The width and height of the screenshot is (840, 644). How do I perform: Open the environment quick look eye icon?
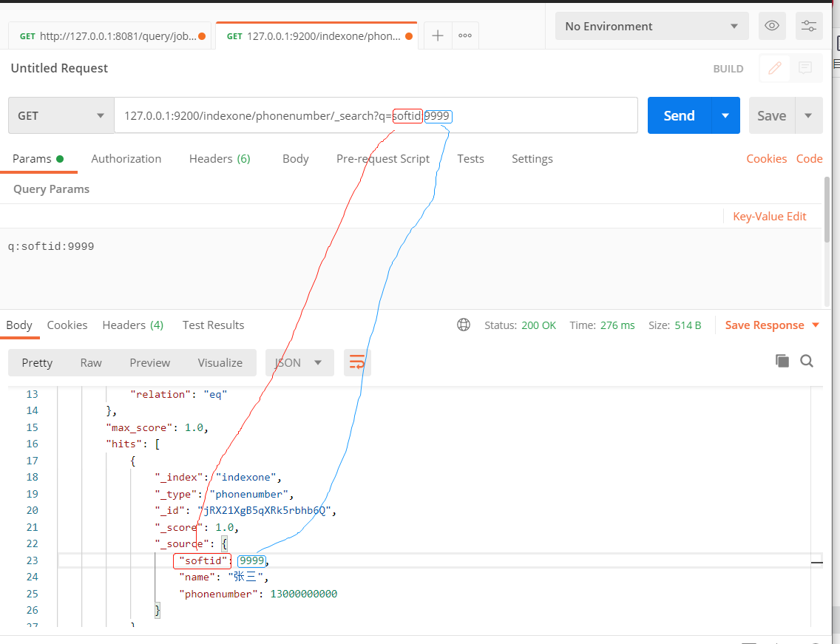tap(772, 26)
